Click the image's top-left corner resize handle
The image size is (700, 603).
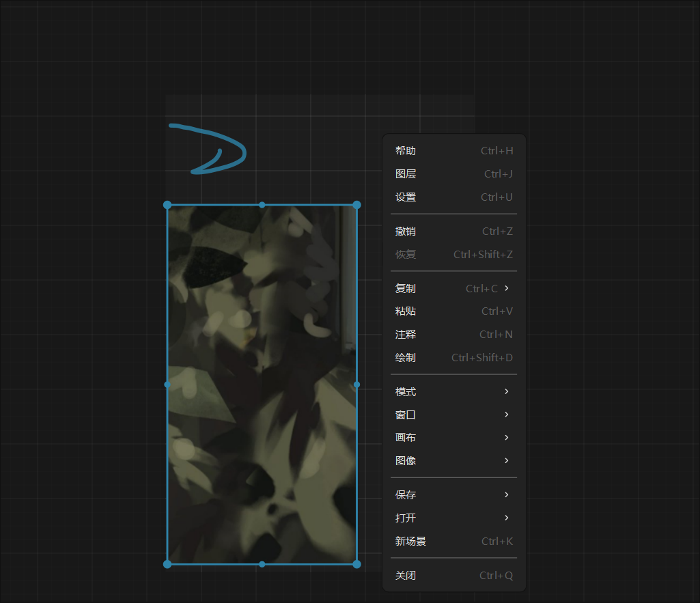[167, 205]
